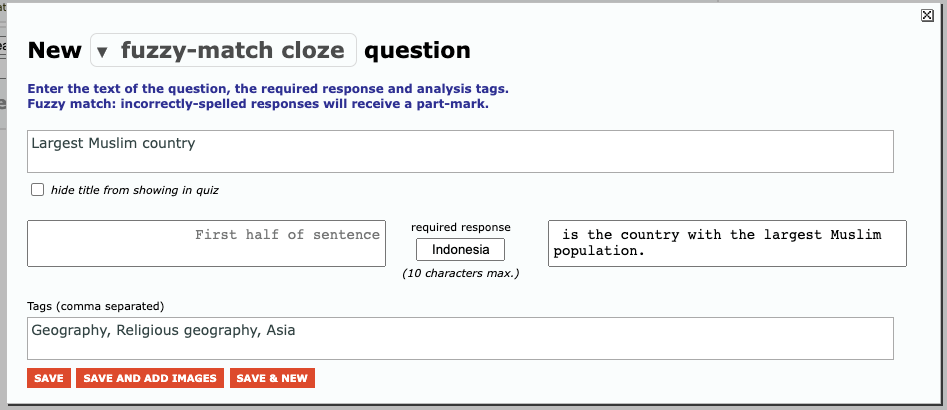
Task: Click the second half sentence text box
Action: click(x=727, y=243)
